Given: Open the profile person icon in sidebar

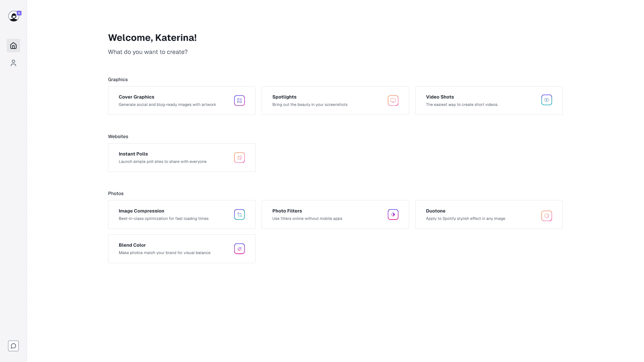Looking at the screenshot, I should 13,63.
